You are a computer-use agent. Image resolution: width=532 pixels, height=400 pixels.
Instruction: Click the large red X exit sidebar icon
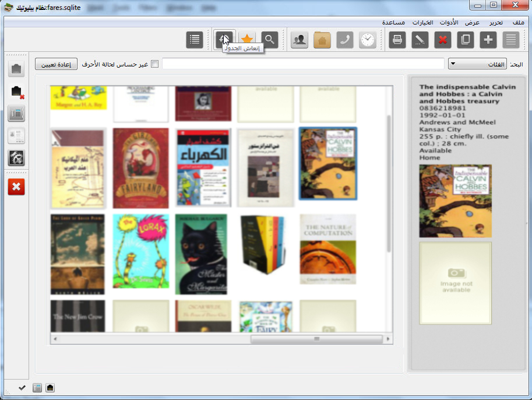point(16,187)
